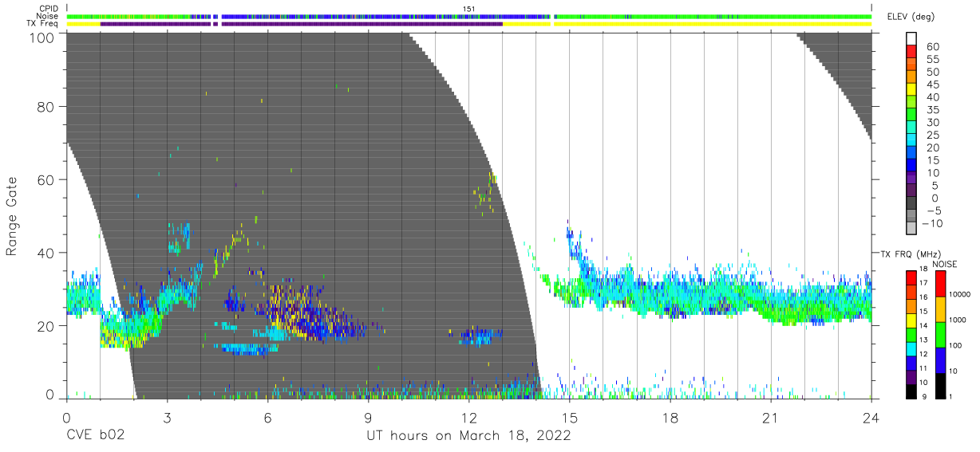Click the '45' label on the ELEV colorbar
The image size is (980, 452).
(x=933, y=85)
